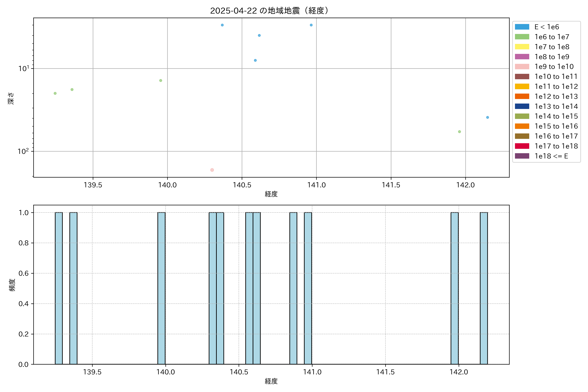Click the 頻度 y-axis label
Image resolution: width=588 pixels, height=392 pixels.
(x=12, y=285)
